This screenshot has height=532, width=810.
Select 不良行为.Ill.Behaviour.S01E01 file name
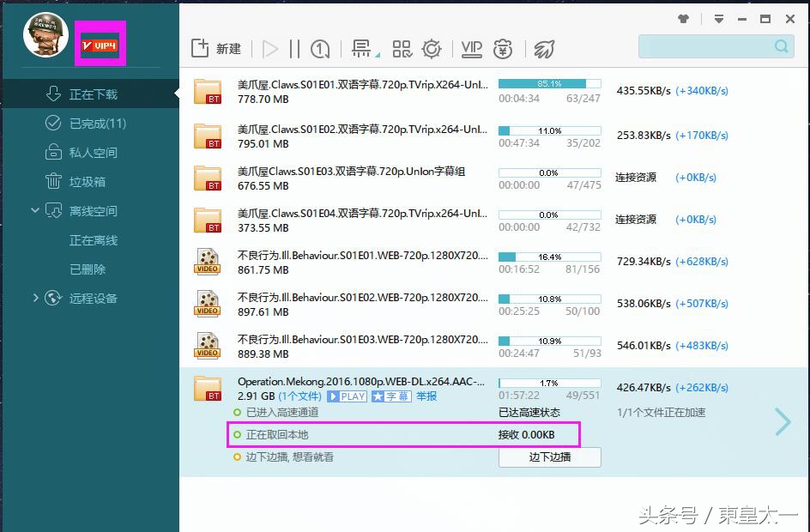point(363,255)
